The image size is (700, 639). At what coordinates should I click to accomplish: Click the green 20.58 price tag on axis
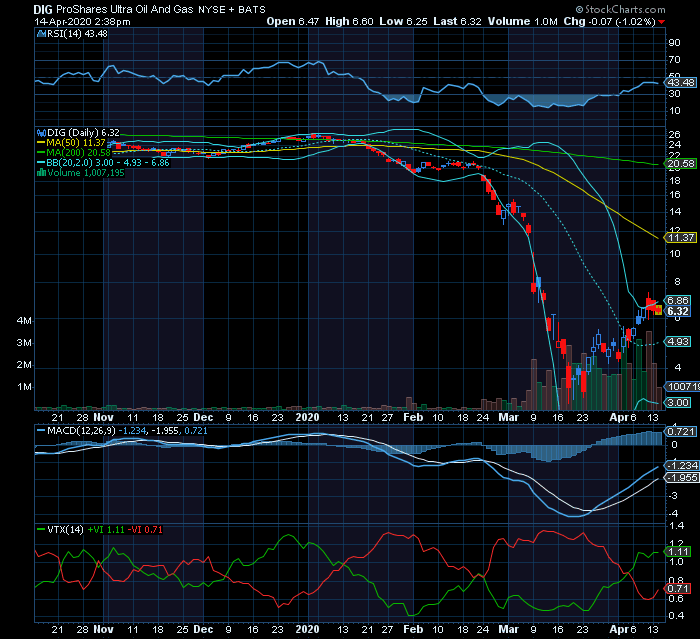coord(681,164)
